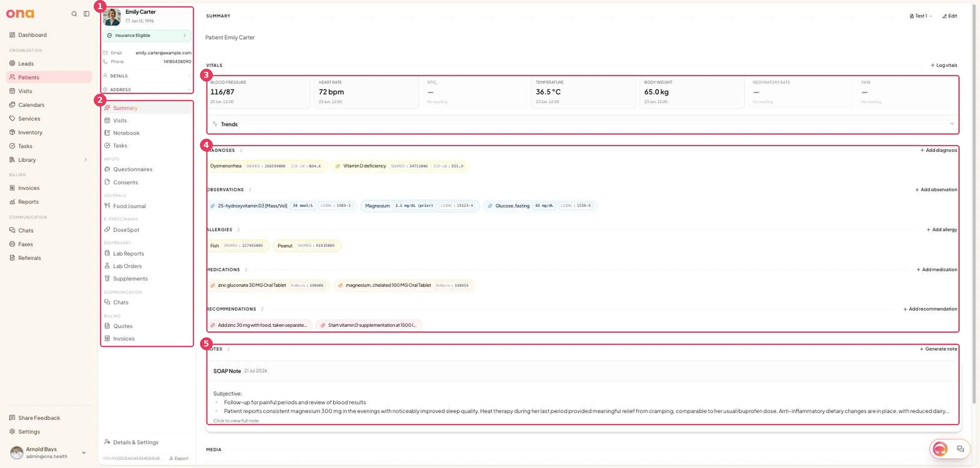Screen dimensions: 980x468
Task: Click magnesium, chelated 100 MG medication chip
Action: 404,285
